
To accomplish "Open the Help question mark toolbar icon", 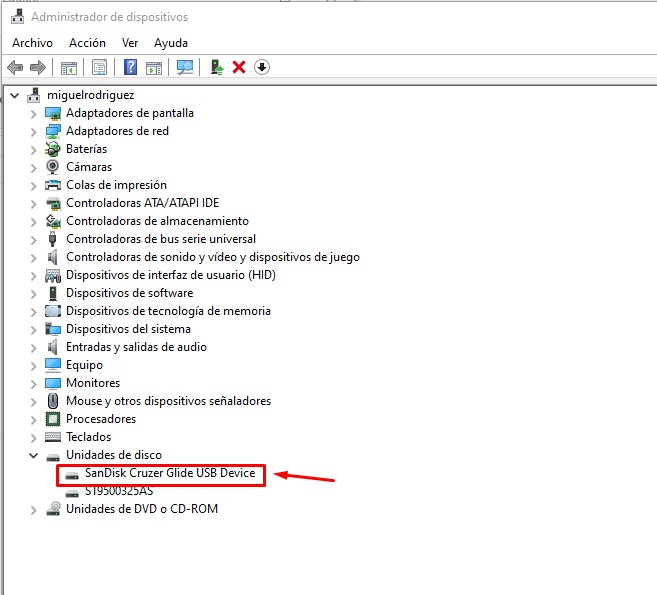I will (x=130, y=67).
